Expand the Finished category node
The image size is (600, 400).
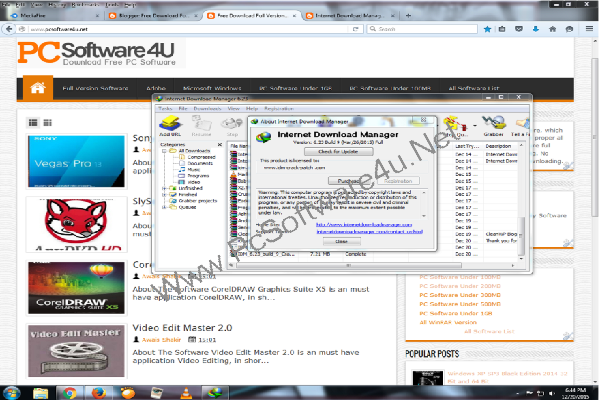(164, 194)
